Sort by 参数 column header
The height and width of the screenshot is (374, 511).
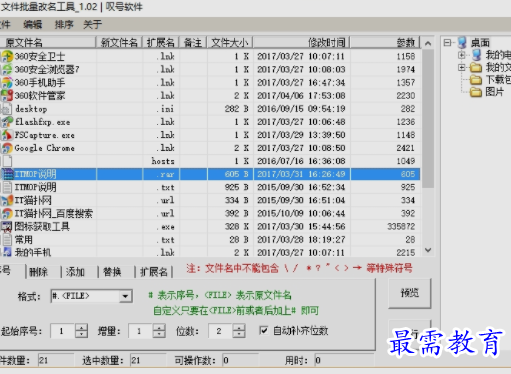pos(385,43)
